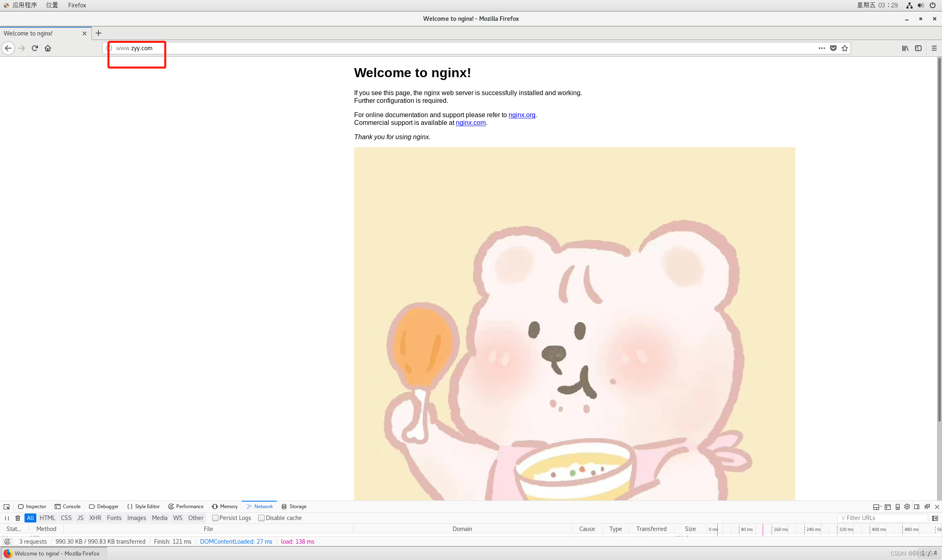Click the Filter URLs field
942x560 pixels.
[883, 518]
